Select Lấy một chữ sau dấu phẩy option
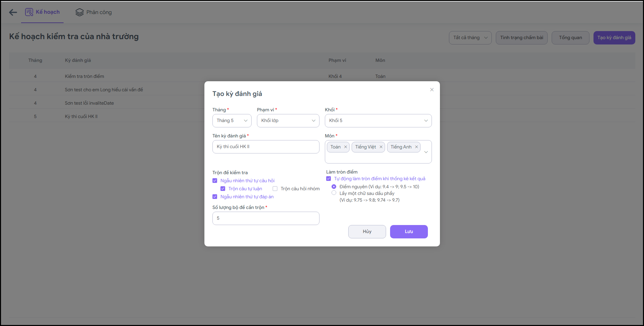The height and width of the screenshot is (326, 644). click(x=334, y=193)
